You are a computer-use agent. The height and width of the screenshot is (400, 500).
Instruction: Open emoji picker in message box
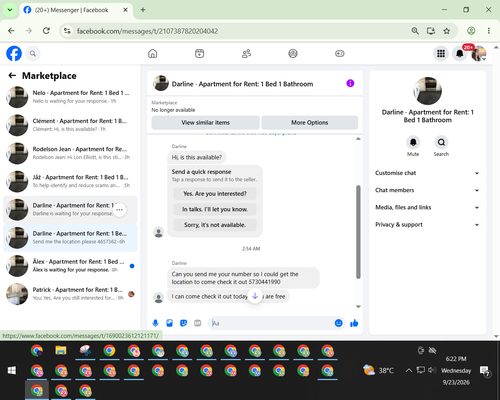[x=338, y=323]
